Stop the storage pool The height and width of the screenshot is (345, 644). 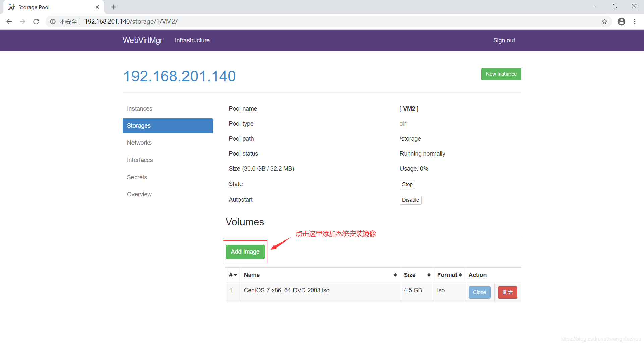point(407,184)
